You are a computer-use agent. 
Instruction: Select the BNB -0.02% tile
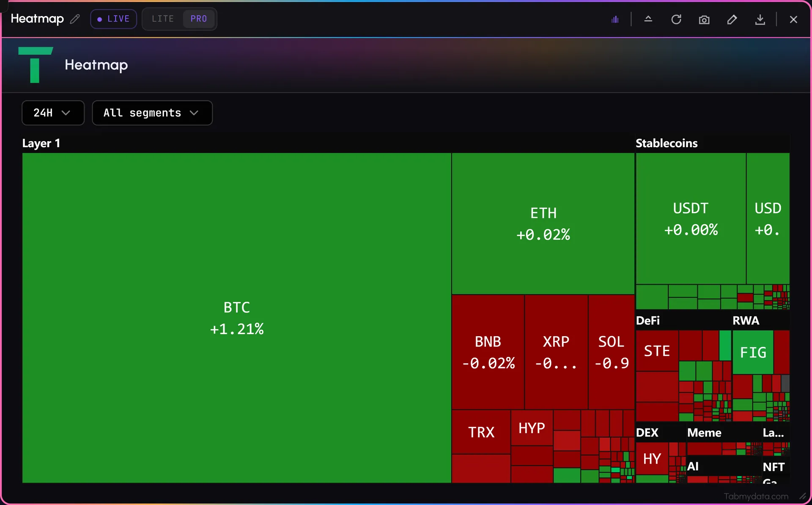pyautogui.click(x=488, y=352)
